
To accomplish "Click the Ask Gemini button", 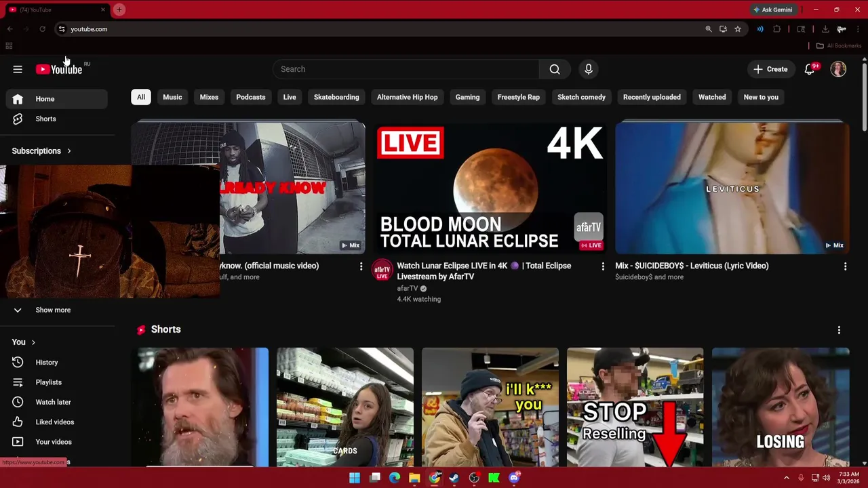I will tap(772, 9).
